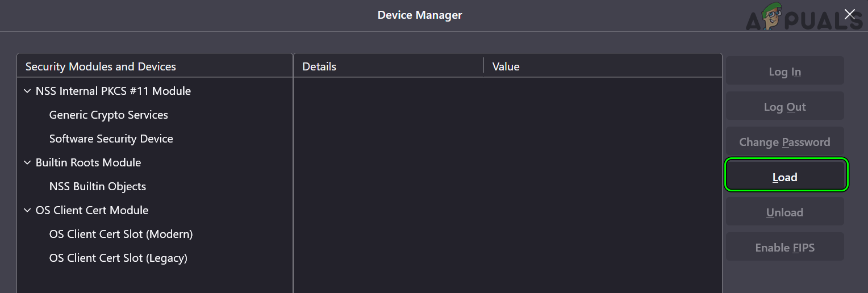Viewport: 868px width, 293px height.
Task: Select Generic Crypto Services device
Action: point(108,115)
